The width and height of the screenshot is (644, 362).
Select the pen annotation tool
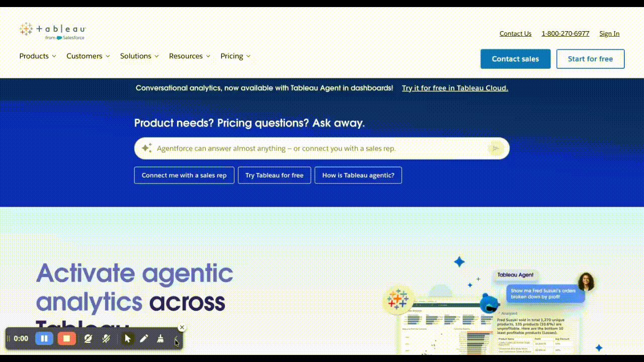point(144,338)
